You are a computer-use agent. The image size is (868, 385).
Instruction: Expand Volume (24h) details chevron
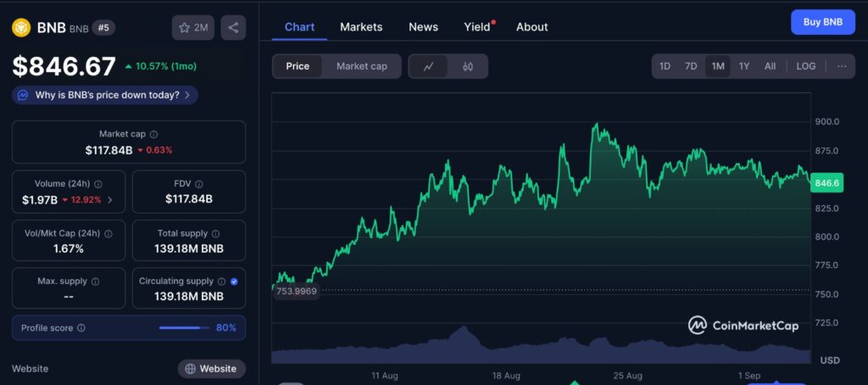109,200
